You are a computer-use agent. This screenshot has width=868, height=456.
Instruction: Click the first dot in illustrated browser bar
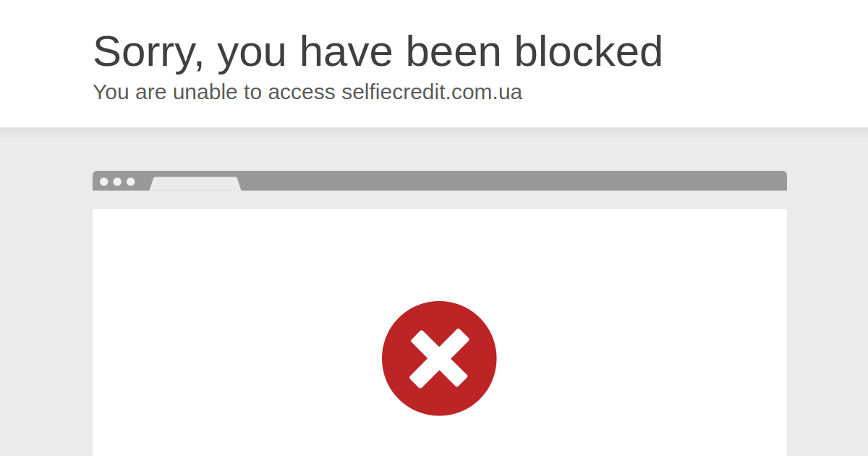click(104, 182)
